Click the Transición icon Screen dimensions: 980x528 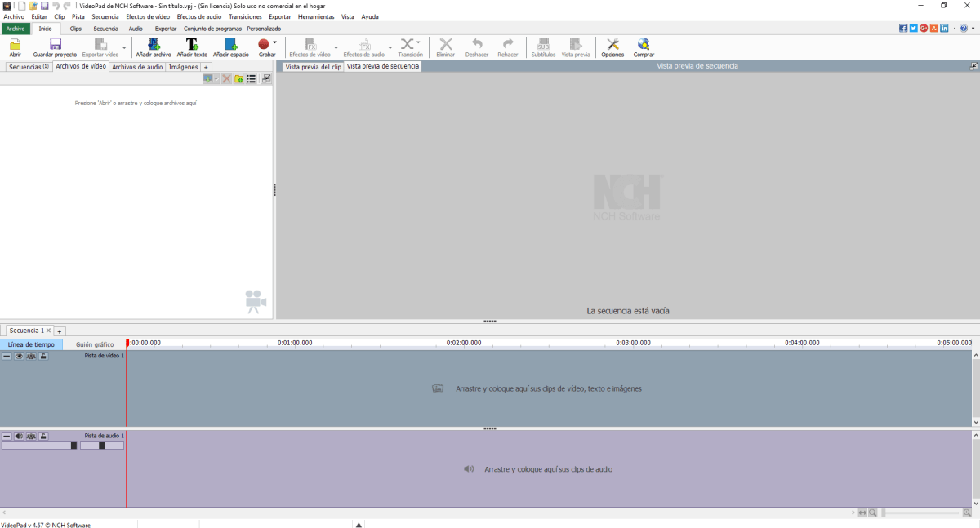407,44
